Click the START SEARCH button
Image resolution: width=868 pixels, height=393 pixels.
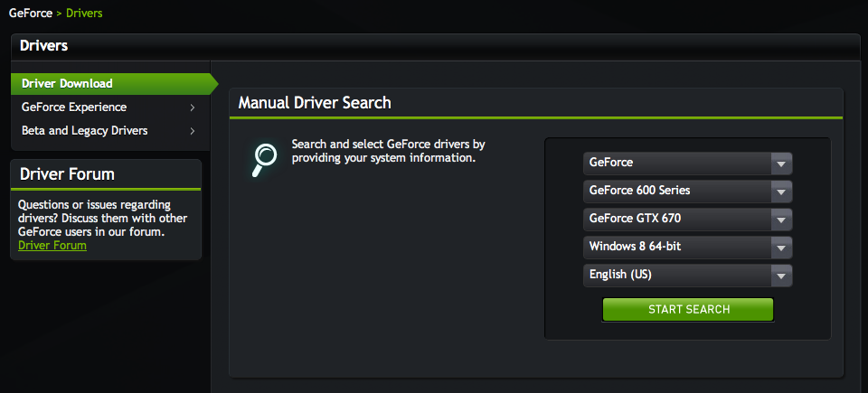coord(688,309)
